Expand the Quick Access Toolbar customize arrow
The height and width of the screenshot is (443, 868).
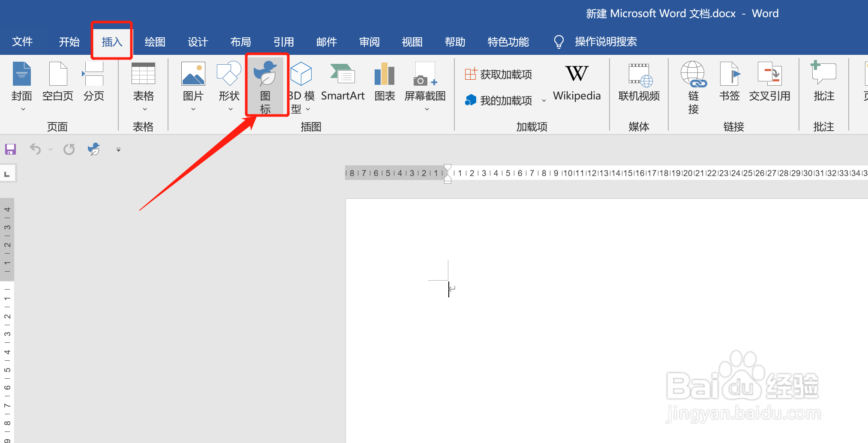[x=118, y=150]
